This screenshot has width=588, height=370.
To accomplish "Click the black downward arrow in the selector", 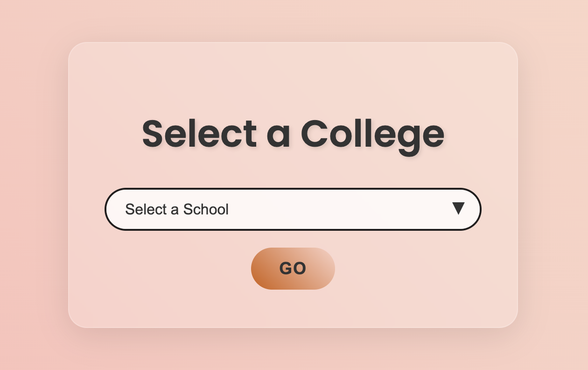I will point(458,208).
